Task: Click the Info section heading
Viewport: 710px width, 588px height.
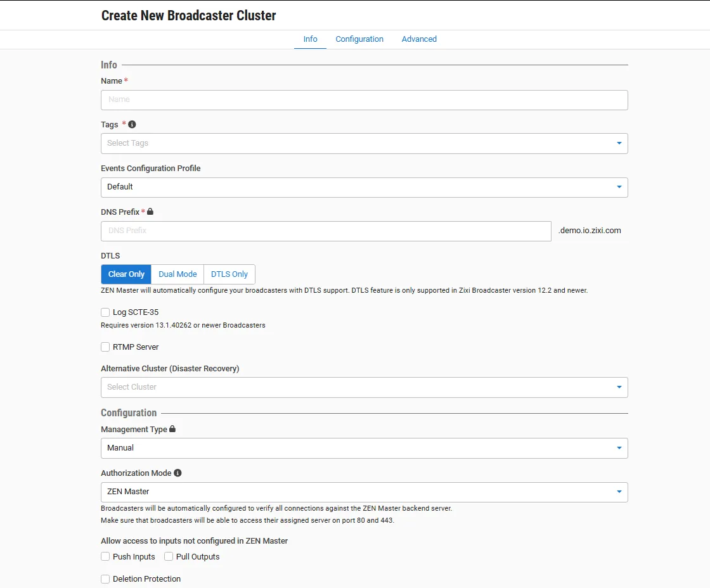Action: pos(108,65)
